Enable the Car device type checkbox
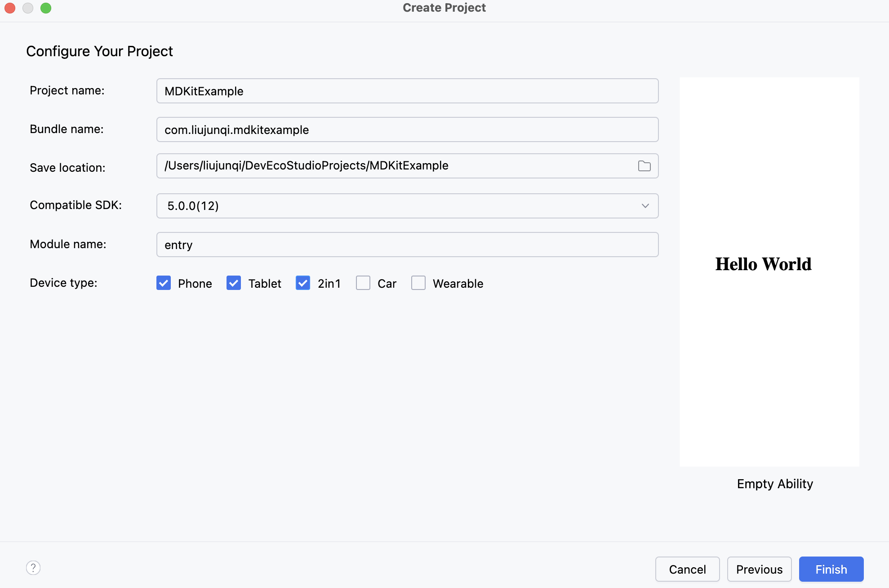This screenshot has height=588, width=889. (363, 283)
